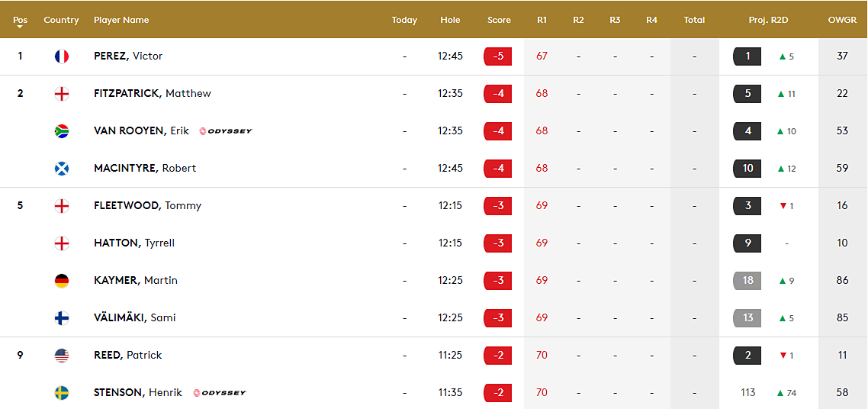The height and width of the screenshot is (409, 868).
Task: Click the Finnish flag beside Välimäki
Action: click(x=62, y=318)
